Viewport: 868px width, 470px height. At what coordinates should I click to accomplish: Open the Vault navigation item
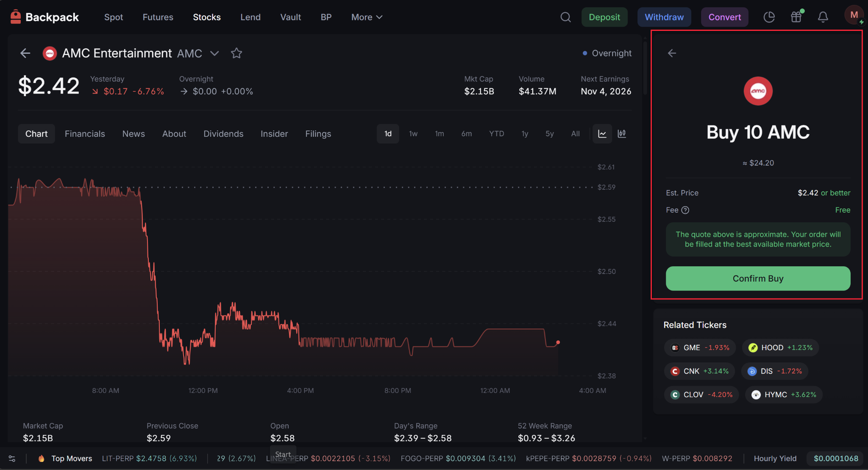tap(291, 17)
